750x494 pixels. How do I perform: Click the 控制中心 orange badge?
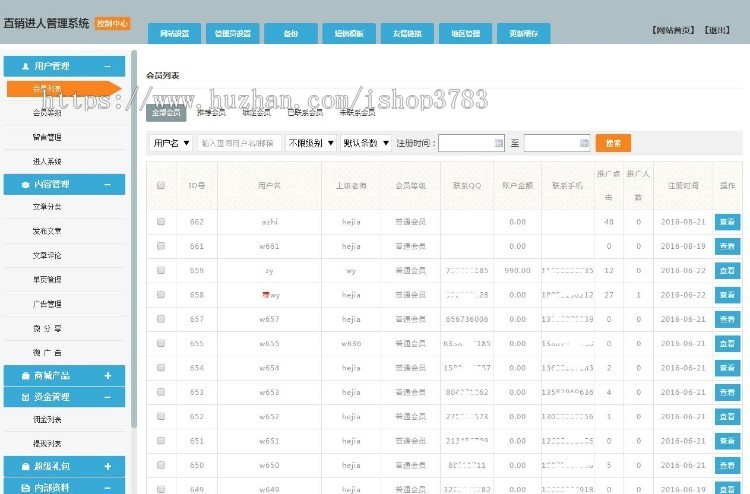tap(112, 23)
